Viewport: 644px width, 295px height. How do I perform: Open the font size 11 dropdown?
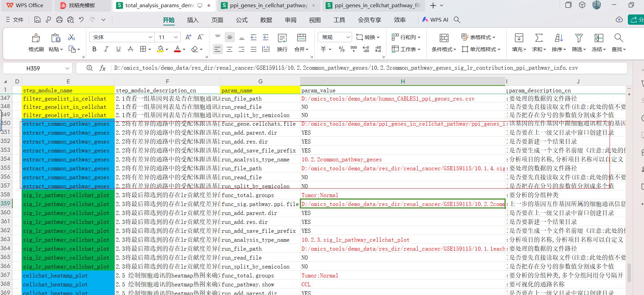(x=176, y=37)
